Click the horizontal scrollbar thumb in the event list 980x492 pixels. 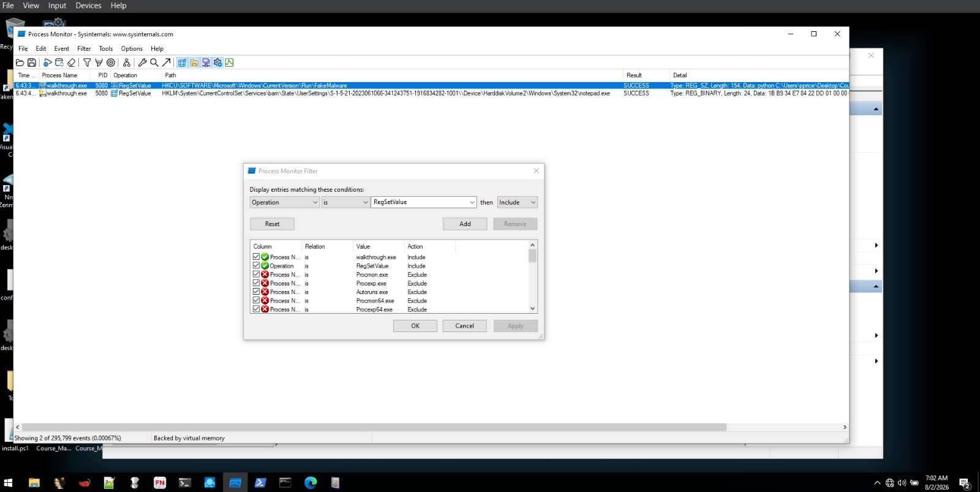point(374,427)
